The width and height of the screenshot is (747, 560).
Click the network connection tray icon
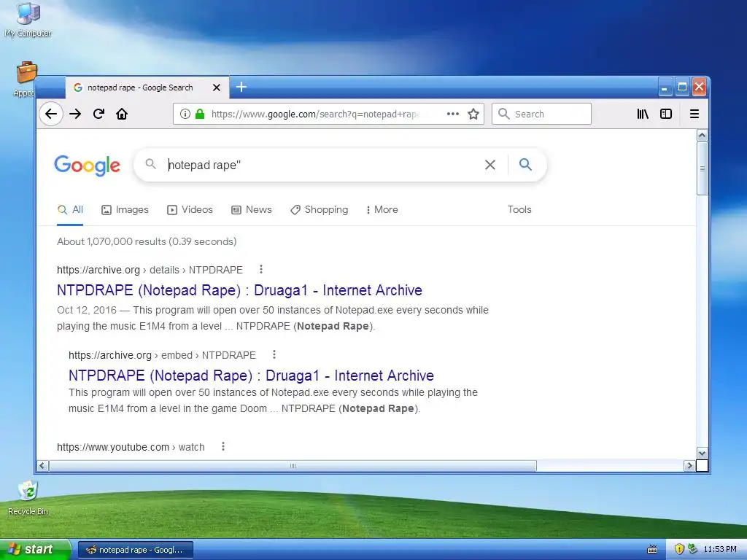click(692, 549)
